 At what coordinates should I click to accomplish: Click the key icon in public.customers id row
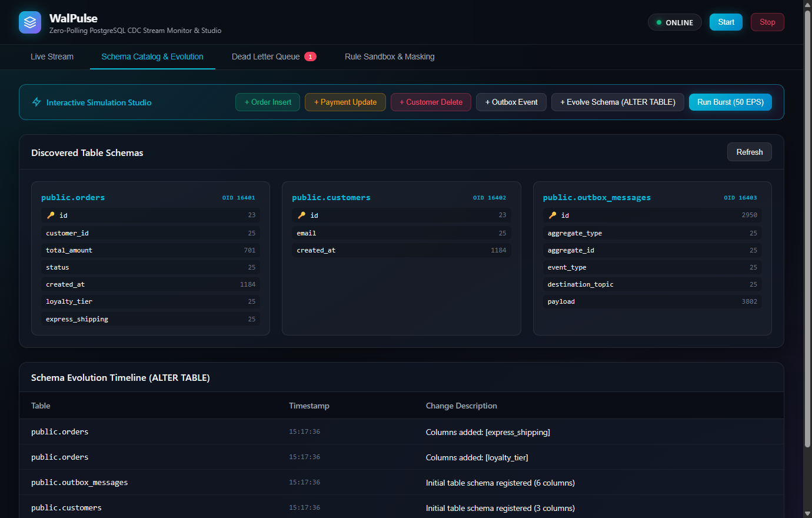click(302, 215)
